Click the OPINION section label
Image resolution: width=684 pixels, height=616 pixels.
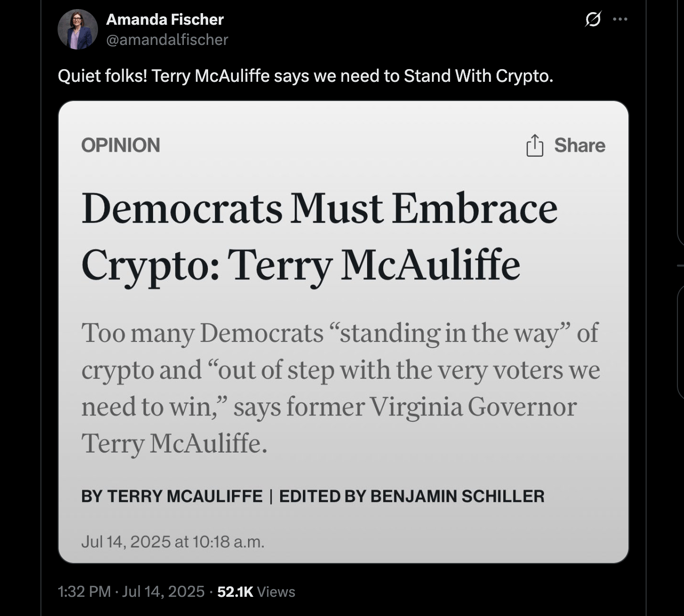coord(121,145)
